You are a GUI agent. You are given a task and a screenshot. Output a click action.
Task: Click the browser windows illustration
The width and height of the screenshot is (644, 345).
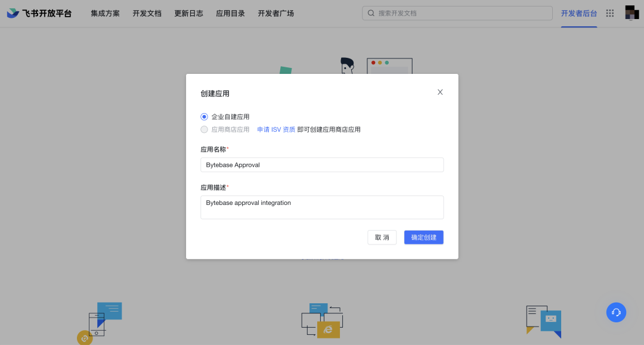click(322, 321)
